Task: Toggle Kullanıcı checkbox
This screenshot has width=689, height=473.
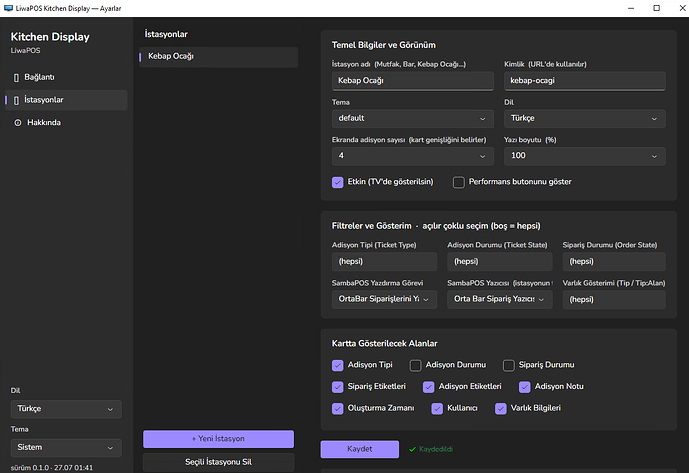Action: coord(437,408)
